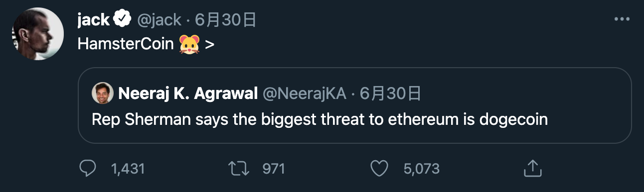Click the 6月30日 timestamp on jack's tweet
This screenshot has height=192, width=644.
click(x=226, y=19)
